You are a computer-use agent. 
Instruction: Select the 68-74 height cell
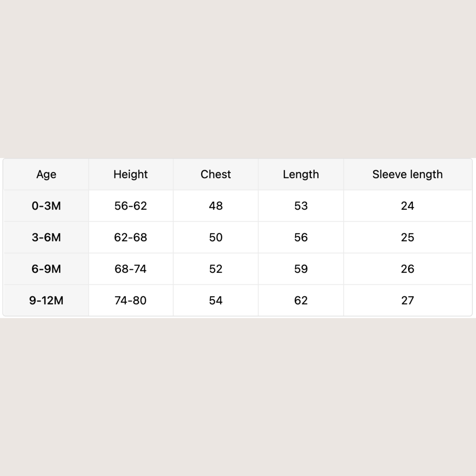click(131, 269)
